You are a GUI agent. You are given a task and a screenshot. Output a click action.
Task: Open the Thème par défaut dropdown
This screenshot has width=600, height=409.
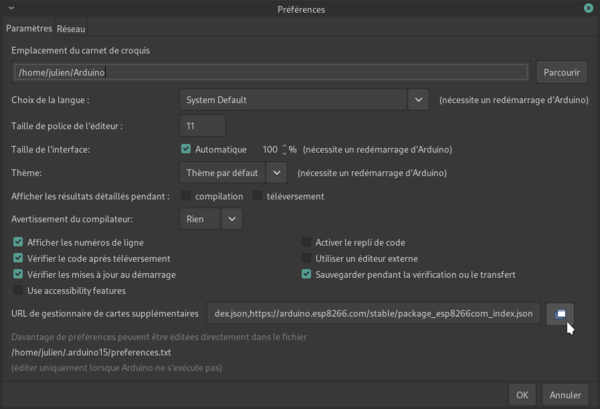point(233,173)
